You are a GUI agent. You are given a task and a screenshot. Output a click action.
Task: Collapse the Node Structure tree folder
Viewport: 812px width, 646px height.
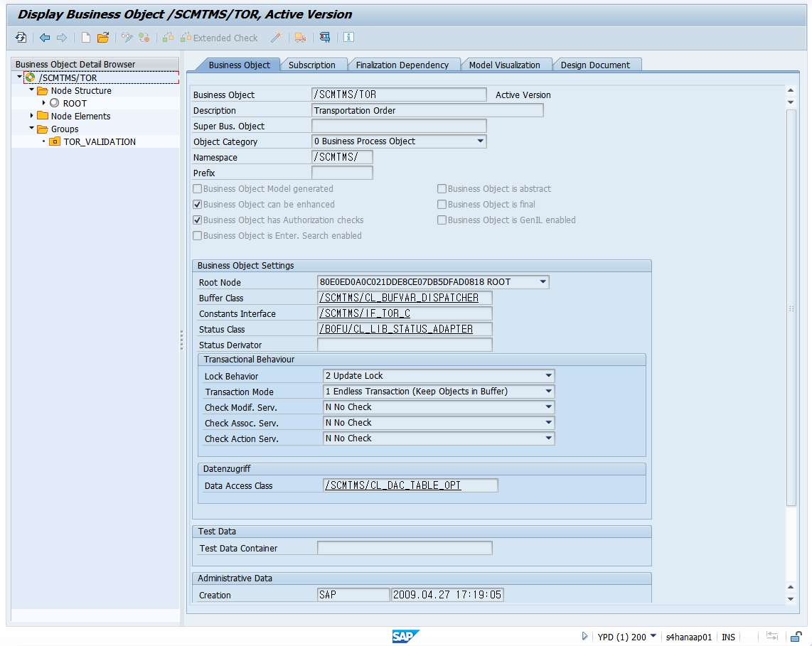[x=31, y=90]
